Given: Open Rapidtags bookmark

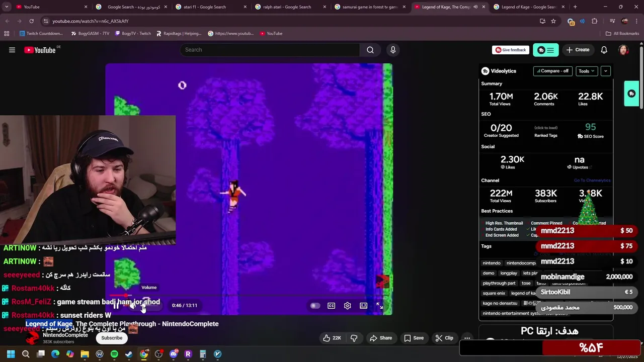Looking at the screenshot, I should (179, 34).
